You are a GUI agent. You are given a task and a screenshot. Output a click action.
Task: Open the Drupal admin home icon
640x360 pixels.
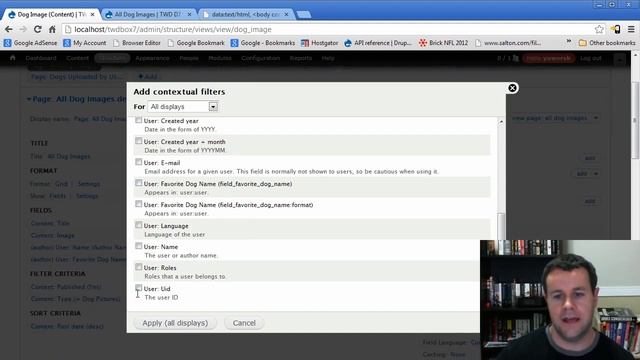(13, 58)
